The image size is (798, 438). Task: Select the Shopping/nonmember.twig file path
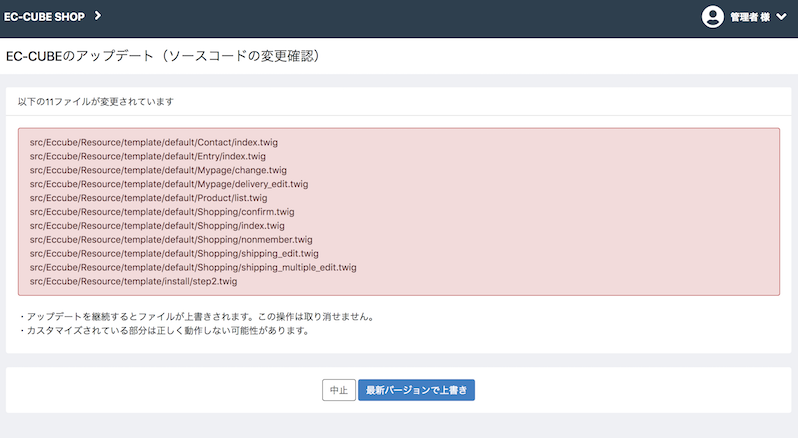tap(171, 239)
